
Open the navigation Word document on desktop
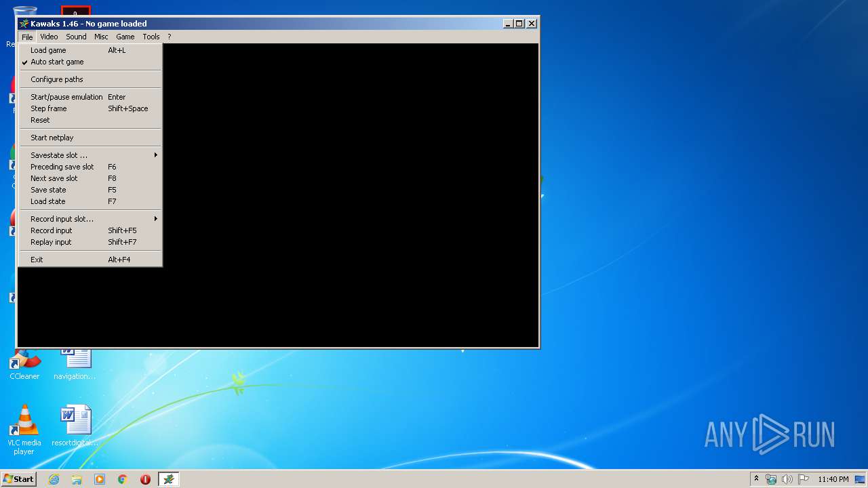[75, 364]
